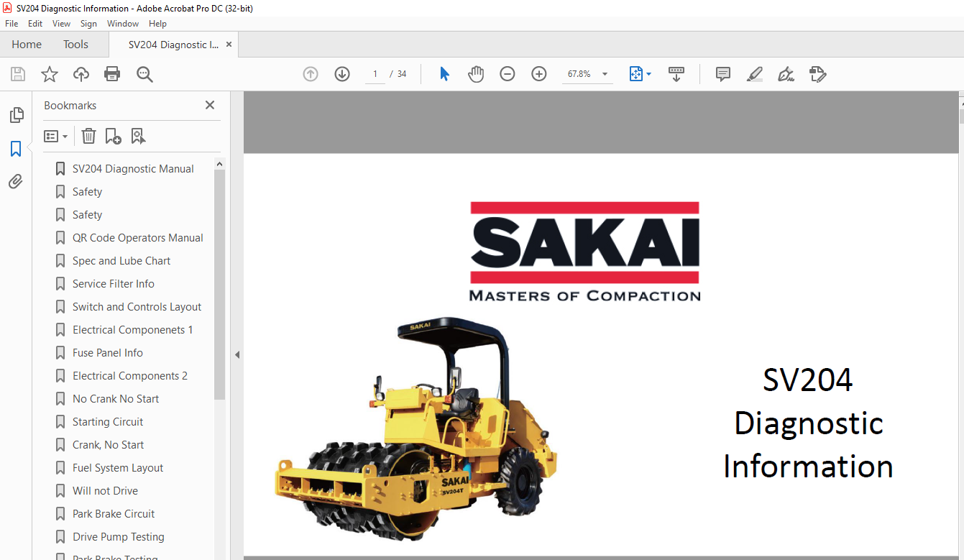964x560 pixels.
Task: Open the find text magnifier tool
Action: [144, 74]
